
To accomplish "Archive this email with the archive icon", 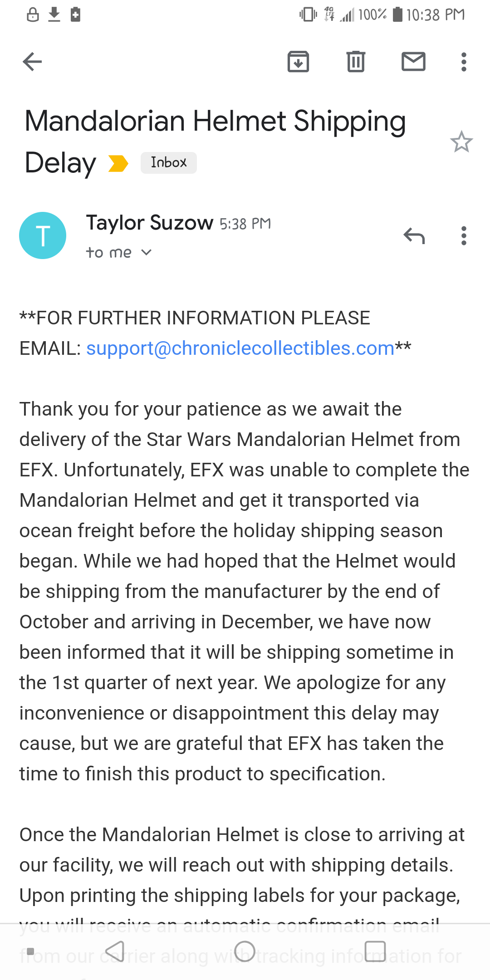I will pos(298,62).
